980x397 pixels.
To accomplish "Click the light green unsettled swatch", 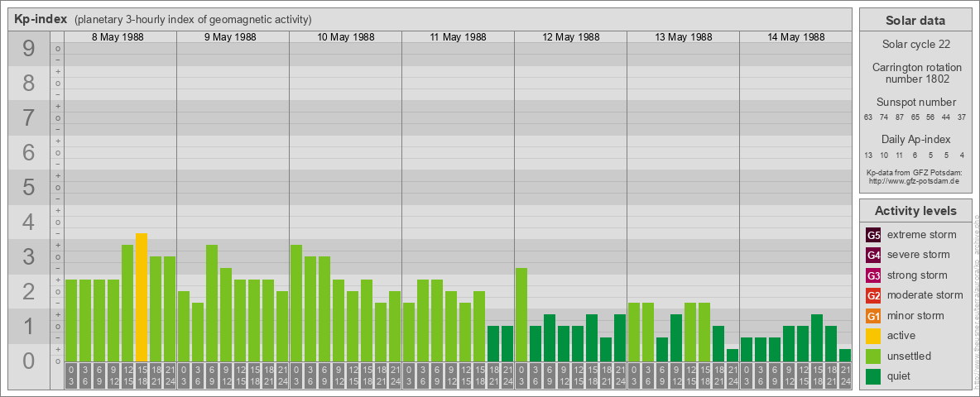I will [x=873, y=356].
